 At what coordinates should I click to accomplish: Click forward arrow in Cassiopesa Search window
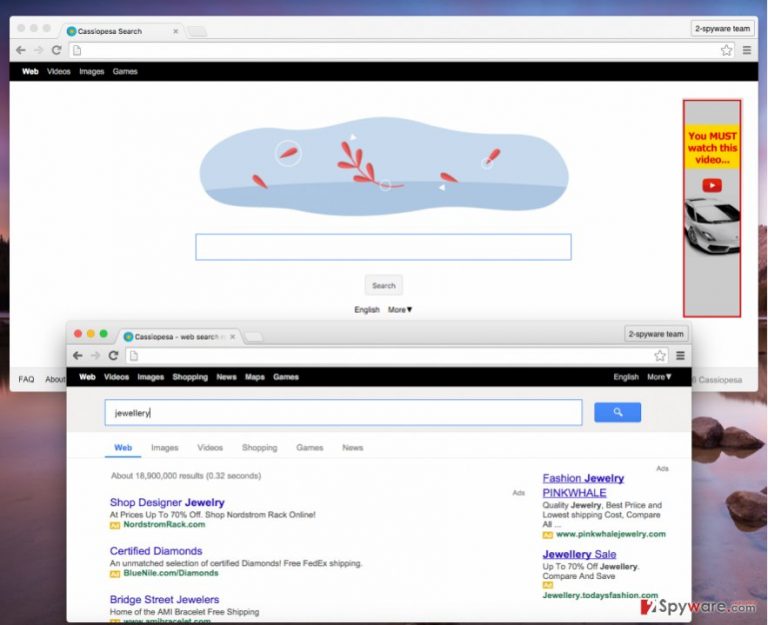[x=38, y=50]
